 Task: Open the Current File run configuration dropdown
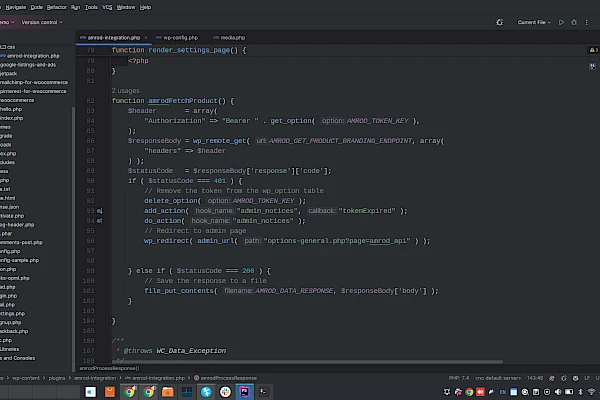(x=534, y=21)
